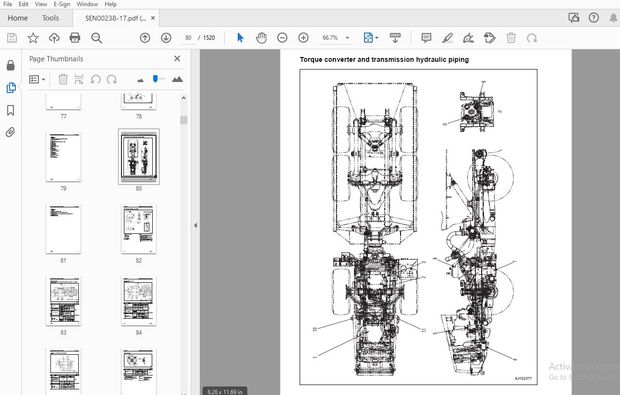Go to next page arrow
Viewport: 620px width, 395px height.
[166, 38]
